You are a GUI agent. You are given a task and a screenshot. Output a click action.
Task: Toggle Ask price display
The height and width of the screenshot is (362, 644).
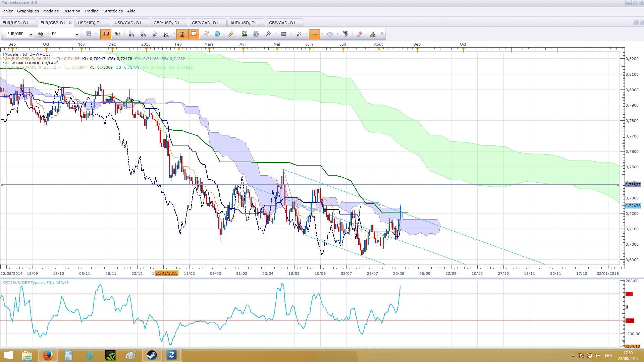click(118, 34)
